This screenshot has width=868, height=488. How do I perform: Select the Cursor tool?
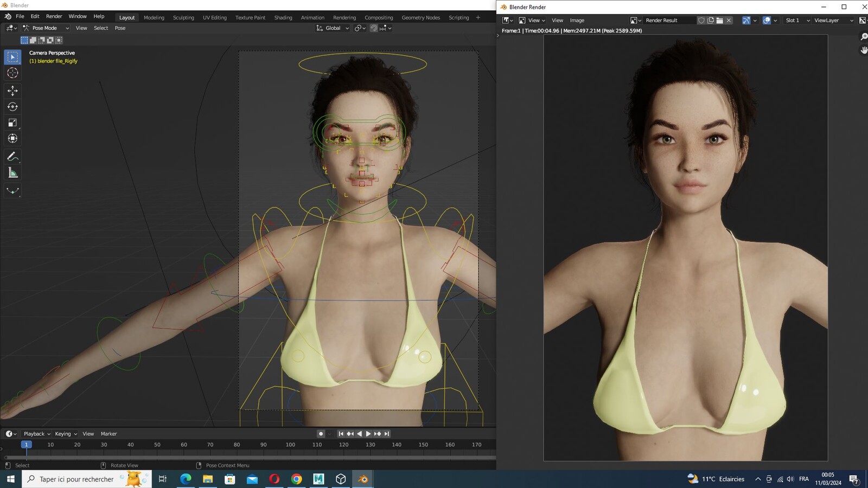(12, 73)
